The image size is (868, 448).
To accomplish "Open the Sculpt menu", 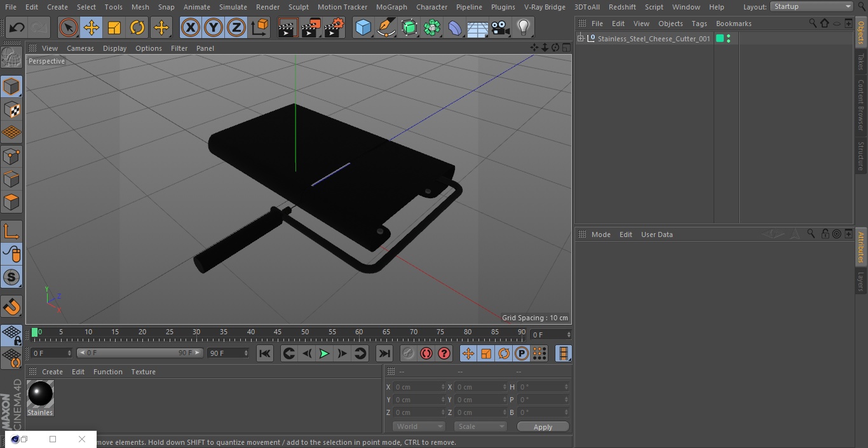I will coord(298,7).
